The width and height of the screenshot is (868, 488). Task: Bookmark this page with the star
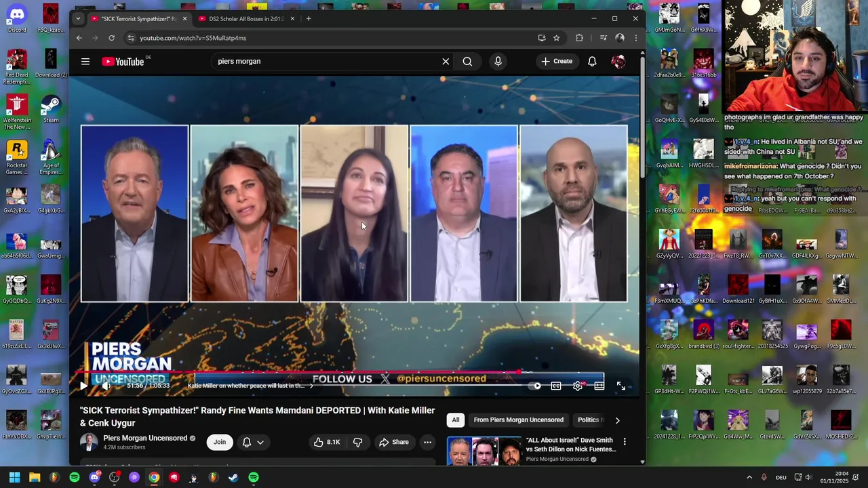coord(556,38)
